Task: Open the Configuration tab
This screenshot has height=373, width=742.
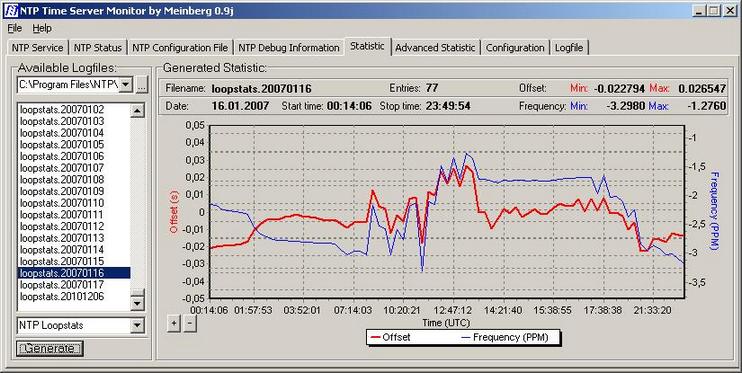Action: click(515, 48)
